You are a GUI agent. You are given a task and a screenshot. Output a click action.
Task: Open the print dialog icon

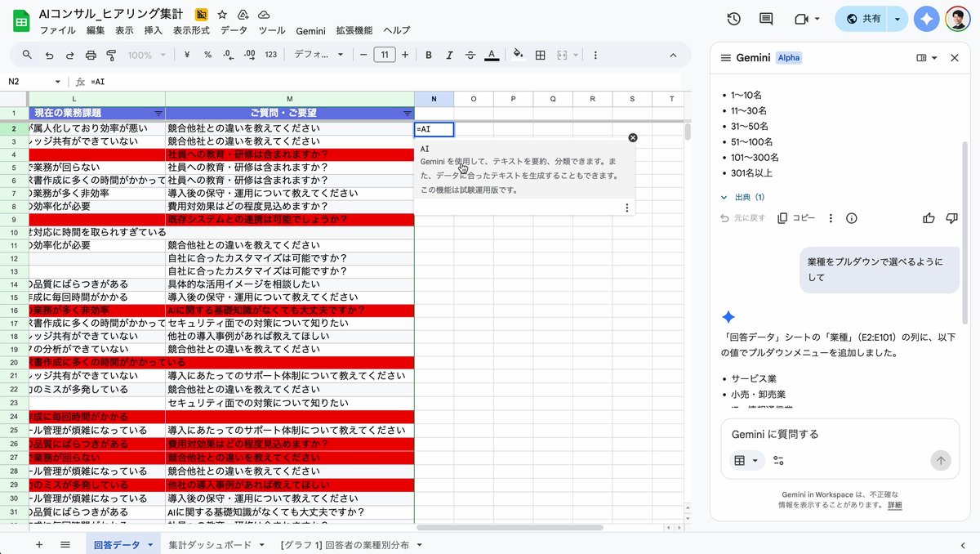[x=90, y=55]
